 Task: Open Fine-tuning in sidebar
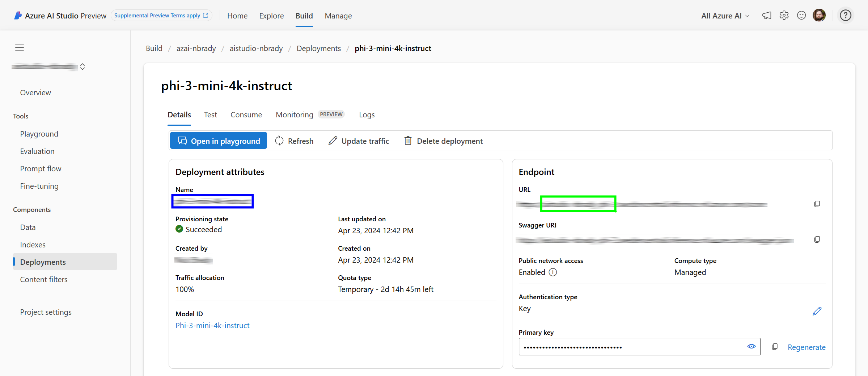(x=39, y=186)
